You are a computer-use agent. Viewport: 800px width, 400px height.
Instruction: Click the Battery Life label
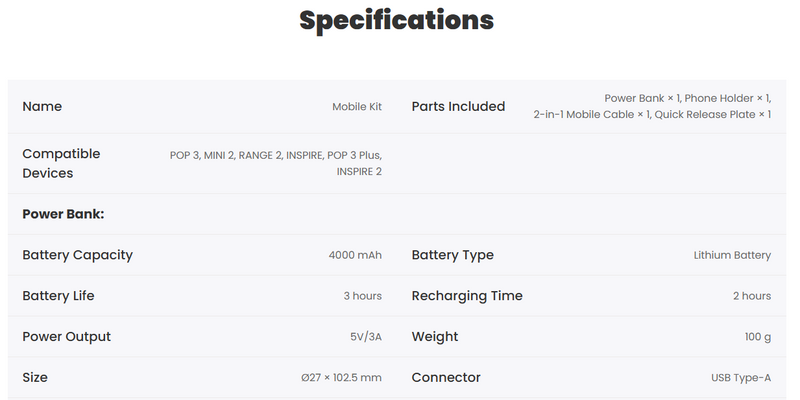(x=58, y=296)
